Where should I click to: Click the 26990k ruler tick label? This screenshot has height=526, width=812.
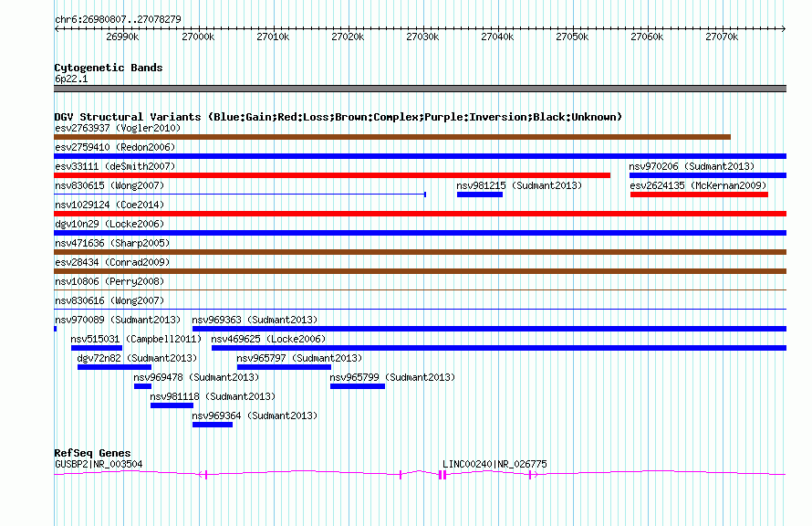pos(122,37)
